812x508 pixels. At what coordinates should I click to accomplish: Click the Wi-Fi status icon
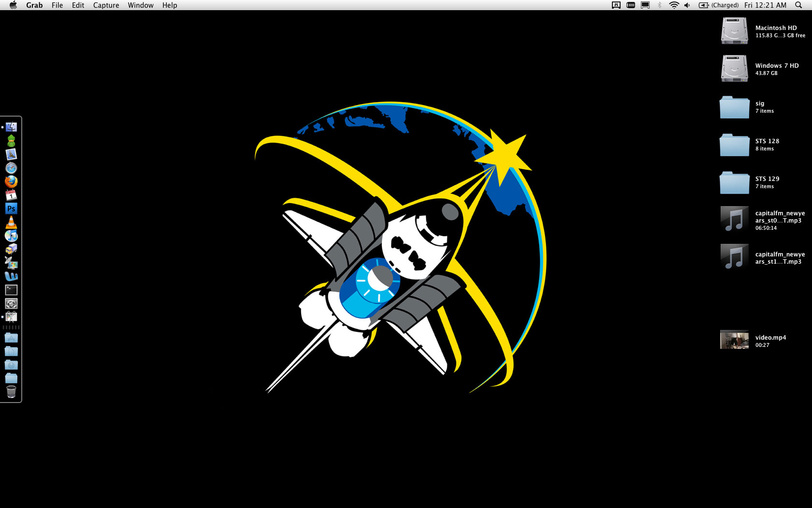674,5
